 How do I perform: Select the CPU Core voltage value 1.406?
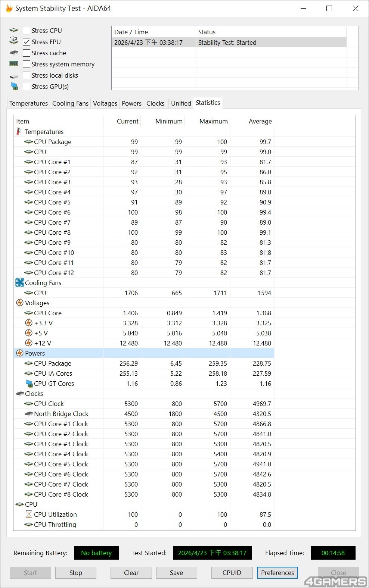point(130,313)
